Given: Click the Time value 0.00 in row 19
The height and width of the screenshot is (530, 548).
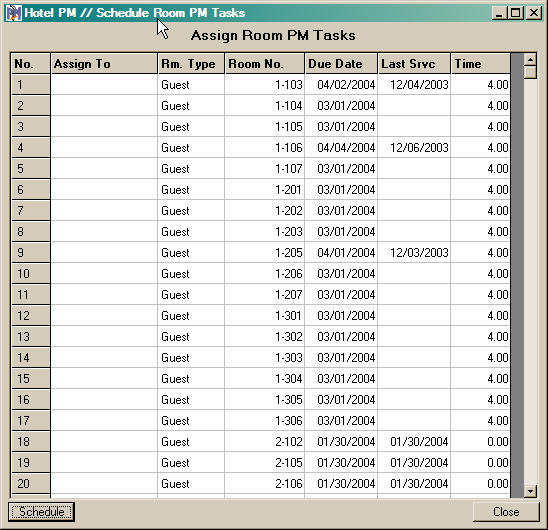Looking at the screenshot, I should (x=481, y=463).
